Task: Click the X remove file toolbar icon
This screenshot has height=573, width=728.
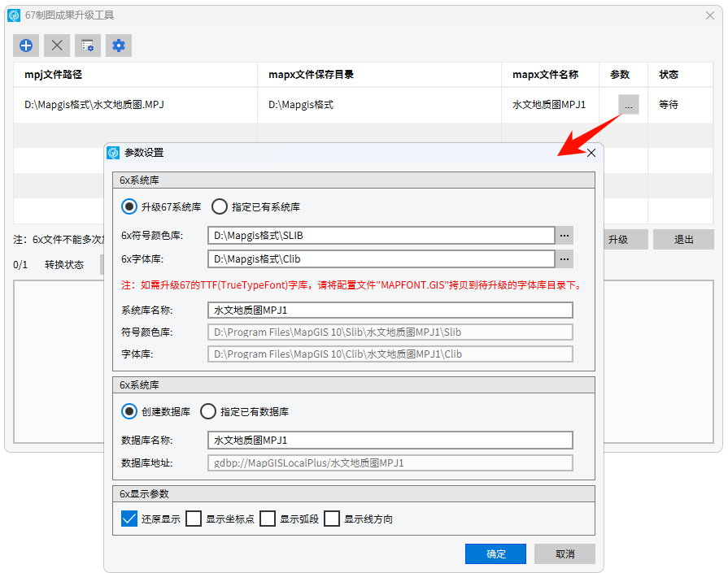Action: pyautogui.click(x=57, y=46)
